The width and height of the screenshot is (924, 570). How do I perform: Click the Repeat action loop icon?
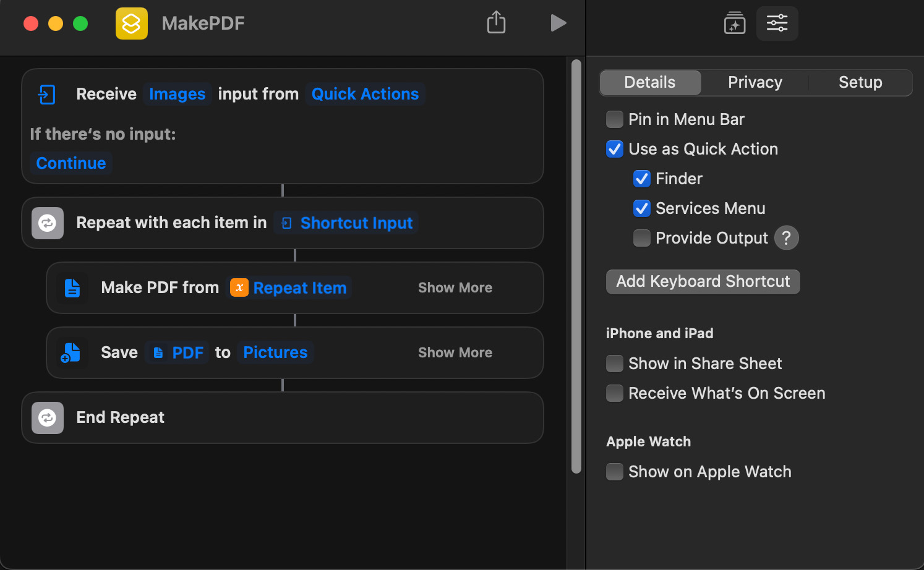pos(48,223)
